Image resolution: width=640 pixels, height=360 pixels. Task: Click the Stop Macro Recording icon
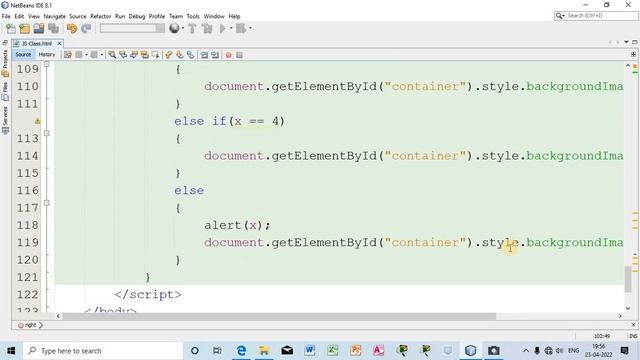[240, 55]
